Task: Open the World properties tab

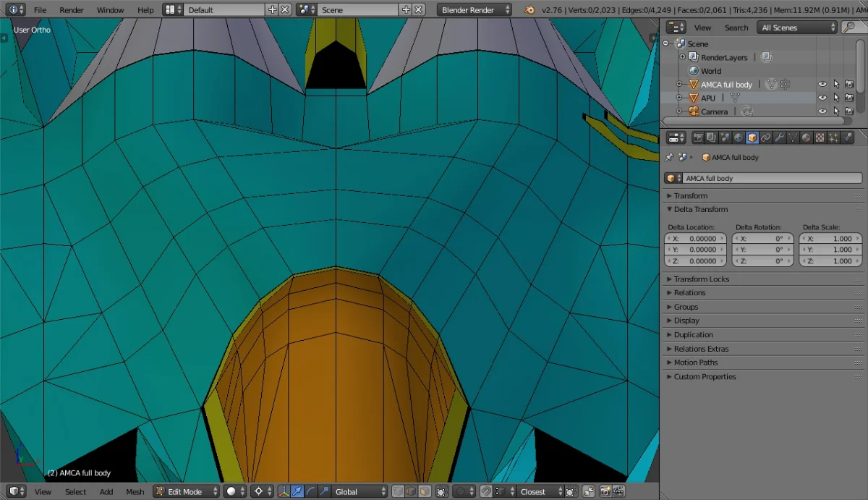Action: tap(739, 137)
